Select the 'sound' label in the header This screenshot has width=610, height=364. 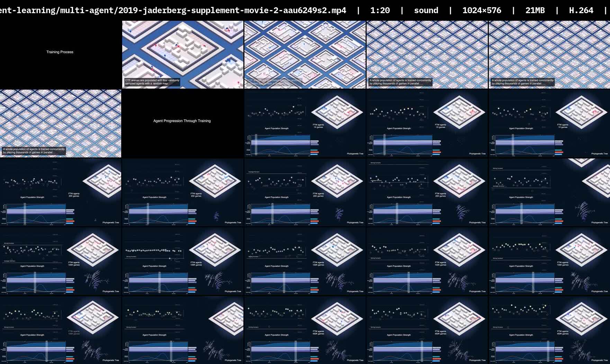click(426, 10)
